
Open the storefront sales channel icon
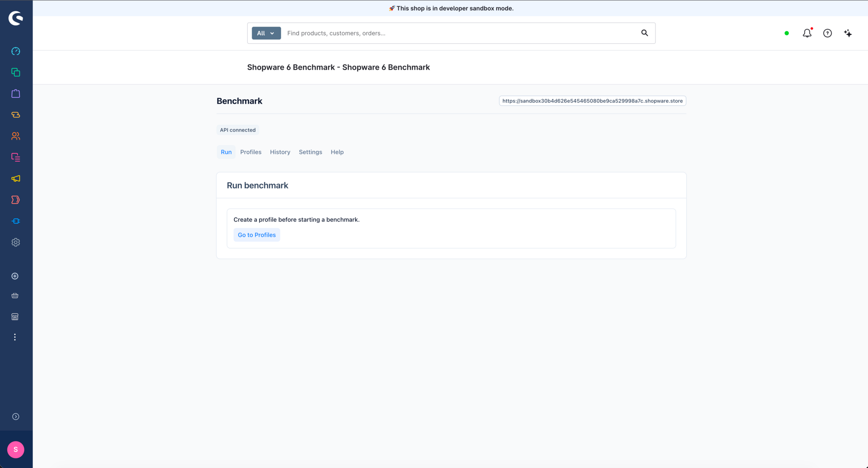pos(15,317)
